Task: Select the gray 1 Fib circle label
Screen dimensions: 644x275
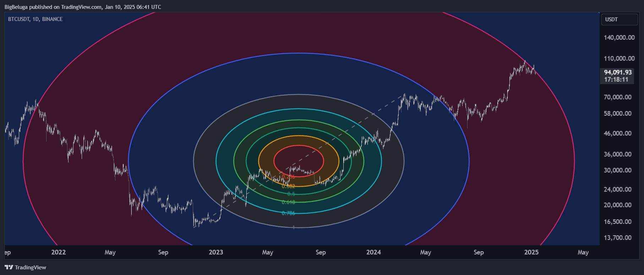Action: [294, 227]
